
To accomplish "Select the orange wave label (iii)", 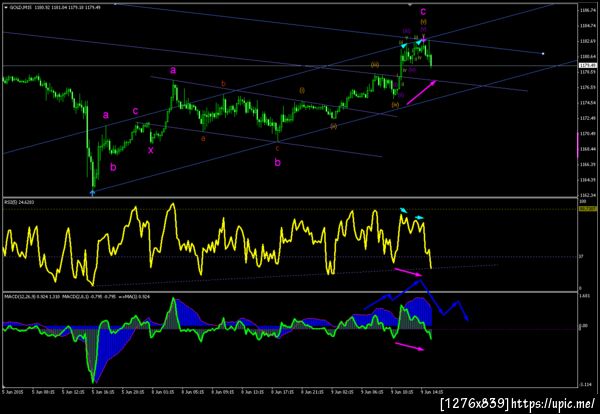I will click(375, 65).
